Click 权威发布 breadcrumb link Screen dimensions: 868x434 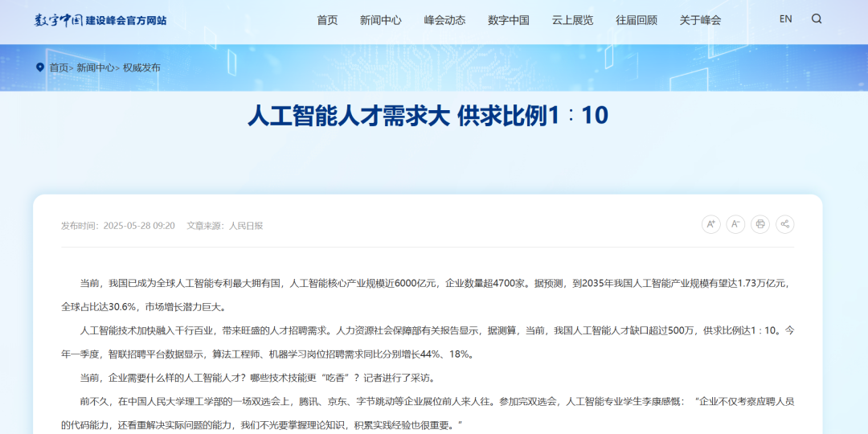(141, 68)
